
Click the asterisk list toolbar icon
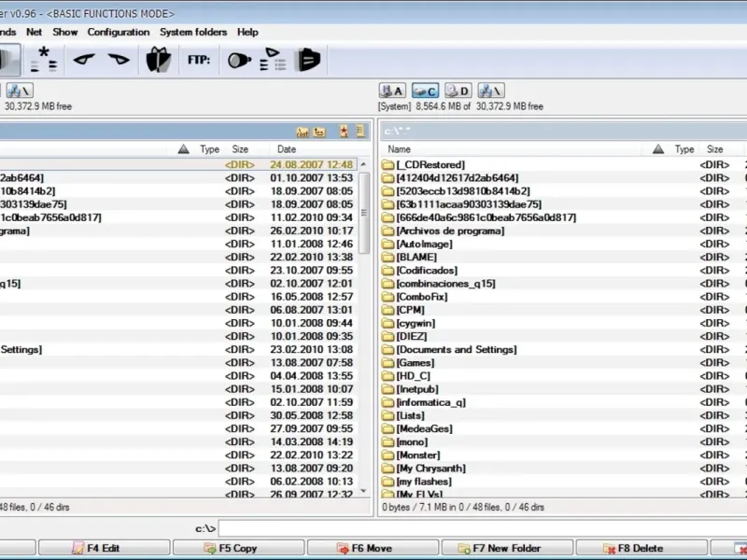pyautogui.click(x=42, y=60)
